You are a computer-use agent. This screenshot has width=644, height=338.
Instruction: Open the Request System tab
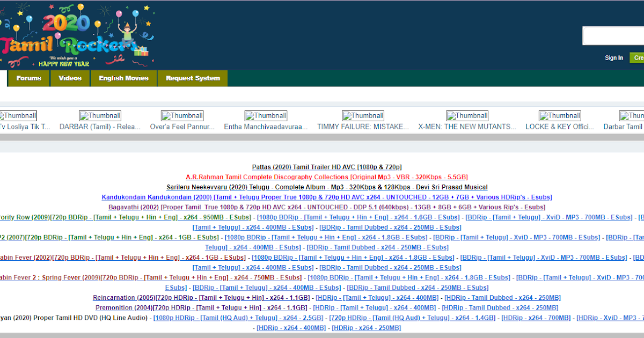click(193, 78)
